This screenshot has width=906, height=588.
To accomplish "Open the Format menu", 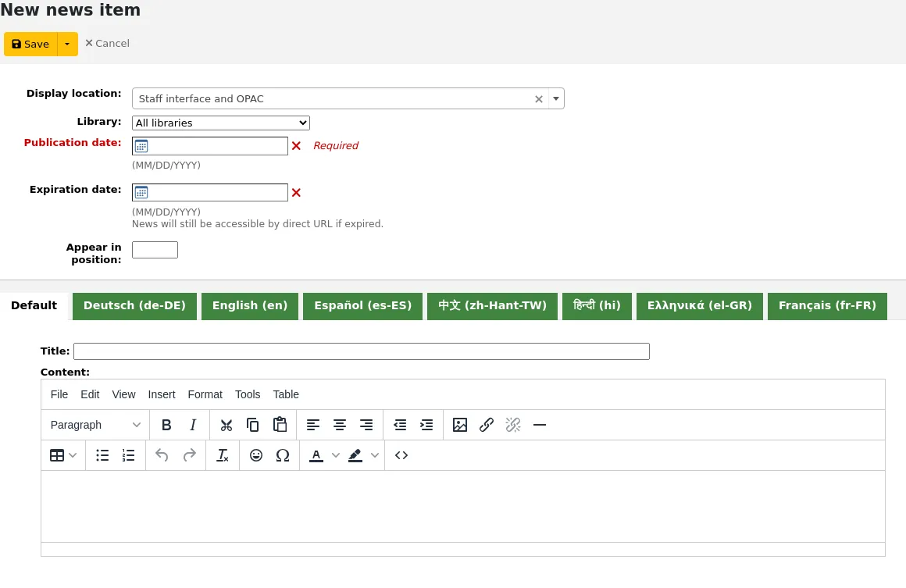I will tap(205, 394).
